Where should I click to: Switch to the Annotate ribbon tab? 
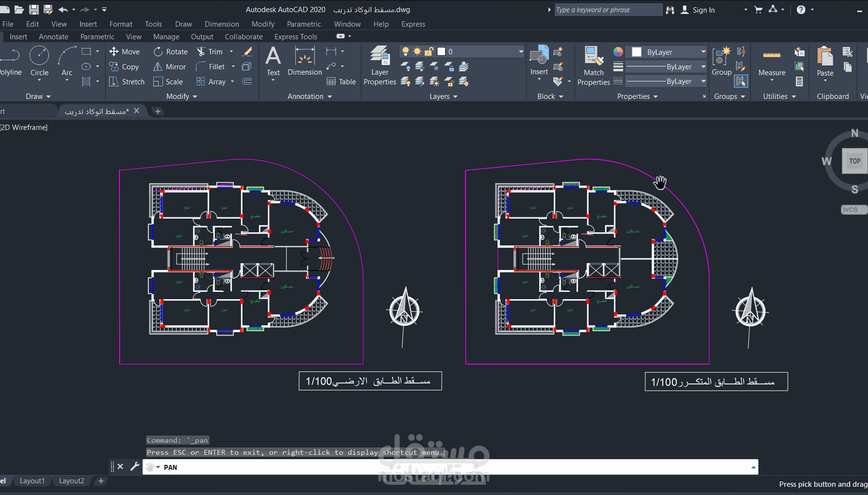point(54,37)
